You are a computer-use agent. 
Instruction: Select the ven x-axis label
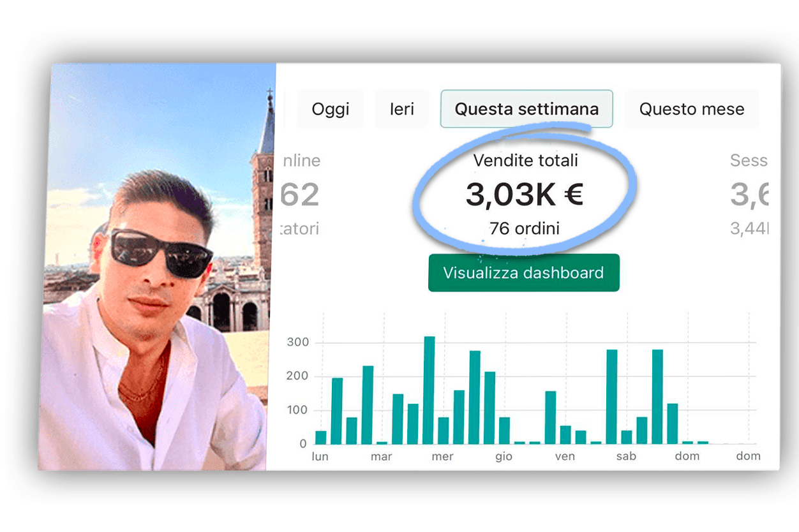coord(565,456)
